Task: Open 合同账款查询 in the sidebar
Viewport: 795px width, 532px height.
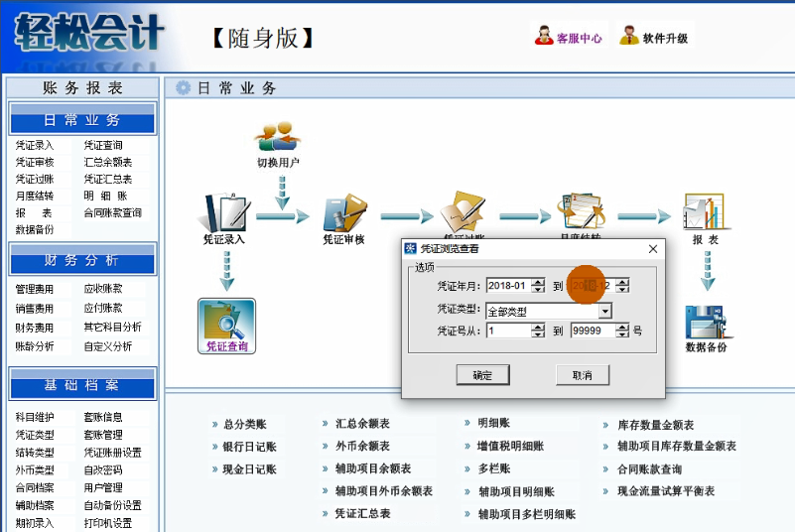Action: [x=112, y=212]
